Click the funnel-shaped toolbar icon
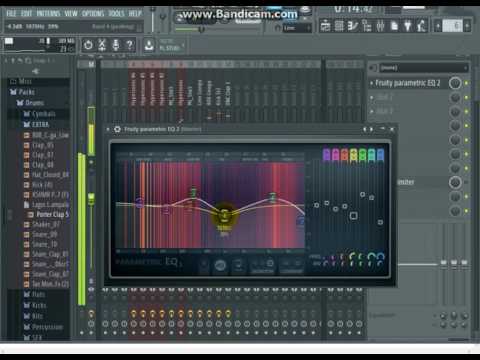The width and height of the screenshot is (480, 360). click(x=407, y=26)
